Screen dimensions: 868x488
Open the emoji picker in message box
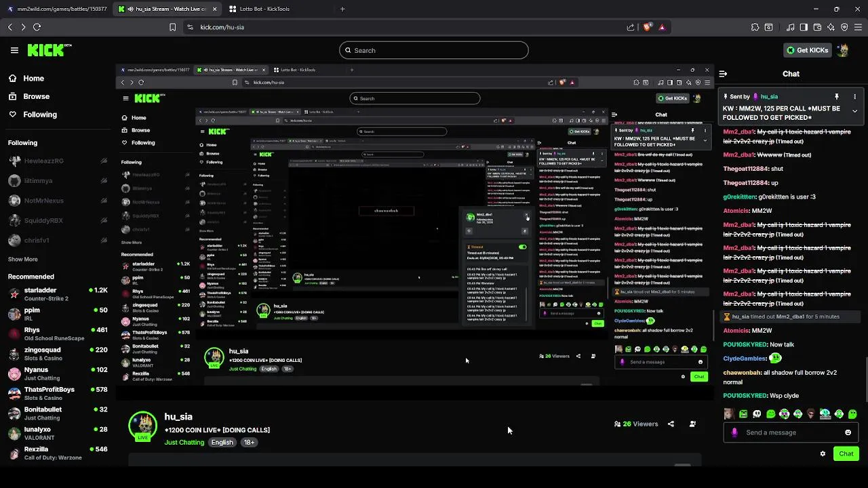(x=848, y=432)
